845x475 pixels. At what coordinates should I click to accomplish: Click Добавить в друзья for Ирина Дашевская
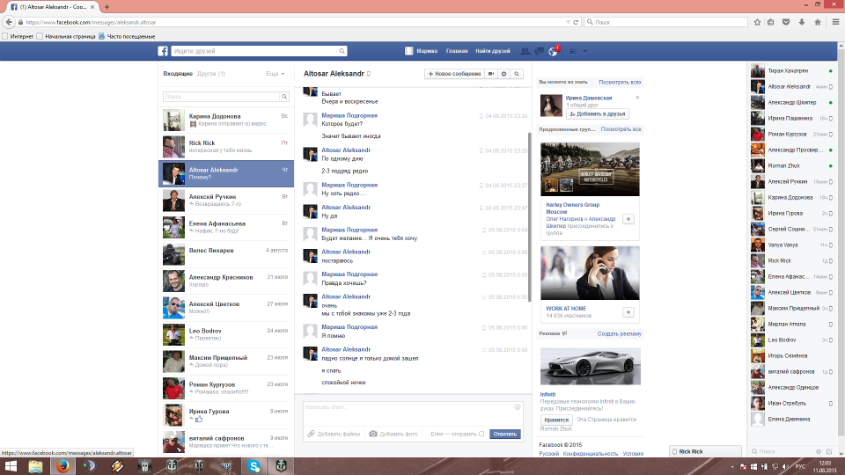(597, 114)
